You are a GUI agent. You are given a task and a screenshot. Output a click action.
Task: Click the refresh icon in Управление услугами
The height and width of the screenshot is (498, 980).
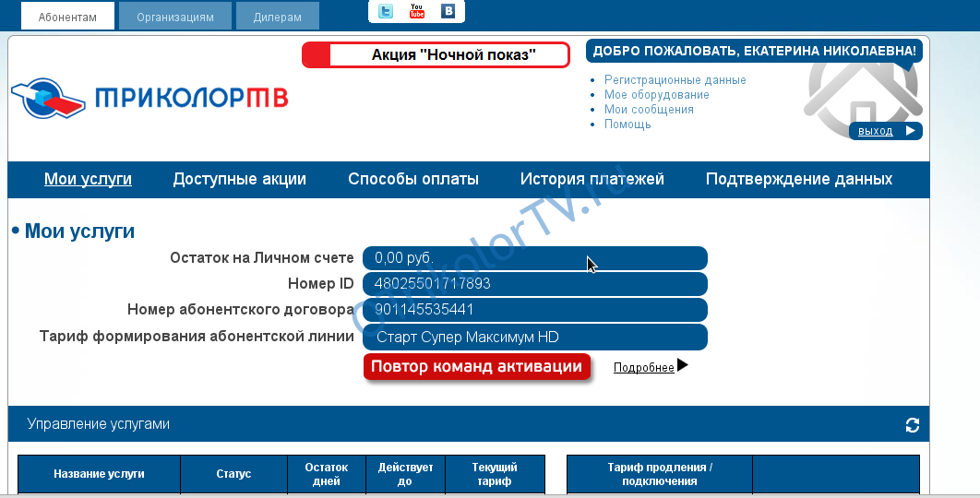(913, 424)
